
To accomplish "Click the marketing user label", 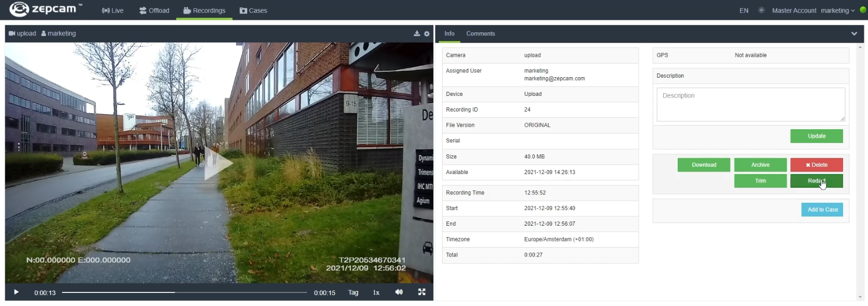I will (58, 33).
